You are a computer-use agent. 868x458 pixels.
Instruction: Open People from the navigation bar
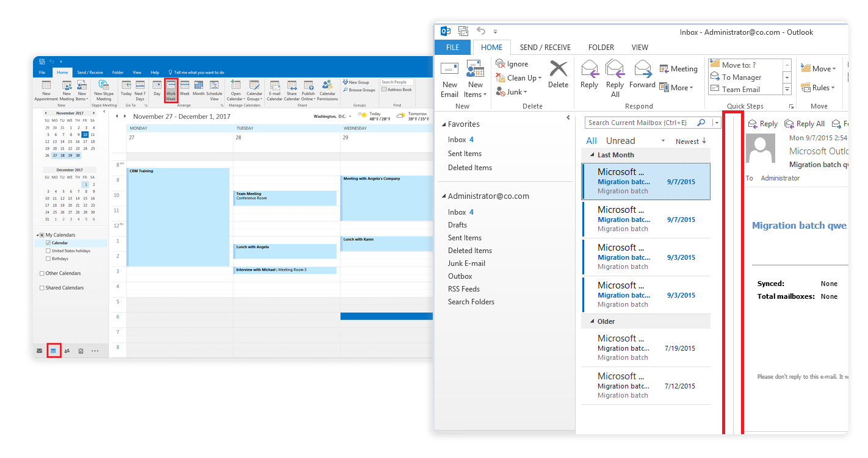click(x=67, y=351)
